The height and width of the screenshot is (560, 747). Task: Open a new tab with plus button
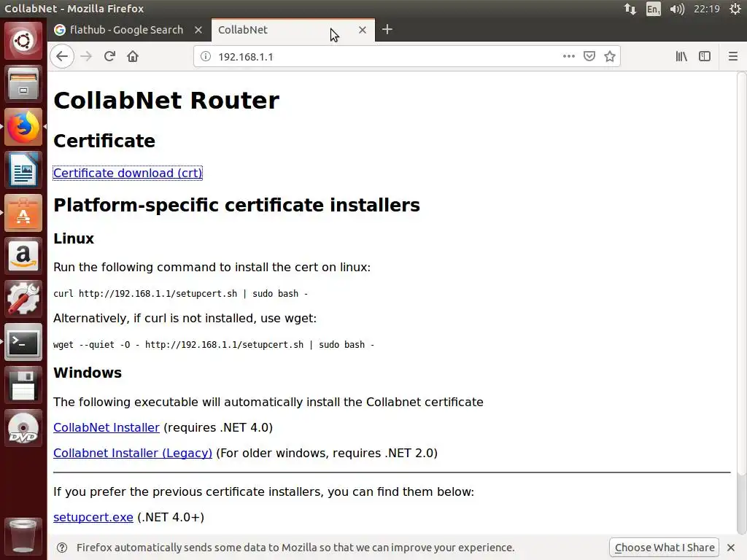tap(387, 29)
